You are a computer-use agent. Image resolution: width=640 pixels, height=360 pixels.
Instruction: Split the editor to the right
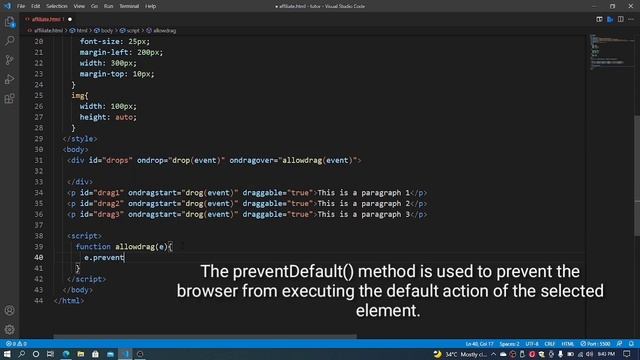[x=620, y=19]
